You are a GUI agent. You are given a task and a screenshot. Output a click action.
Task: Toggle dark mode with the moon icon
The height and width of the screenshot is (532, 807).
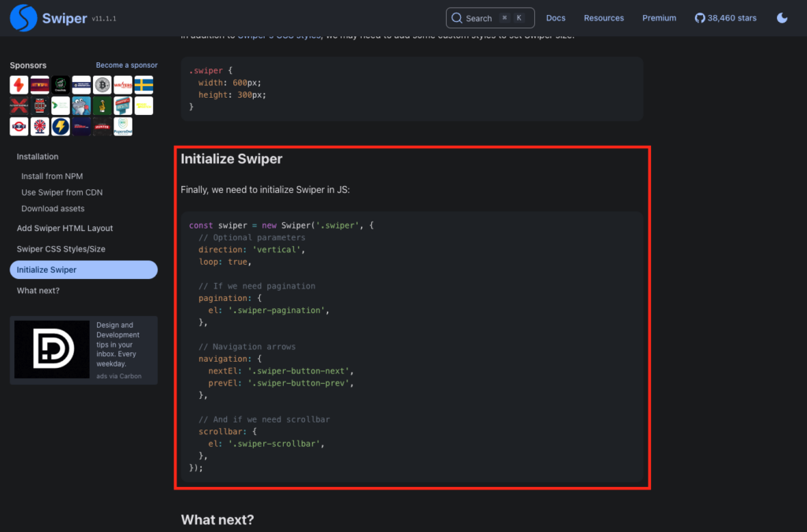click(782, 18)
